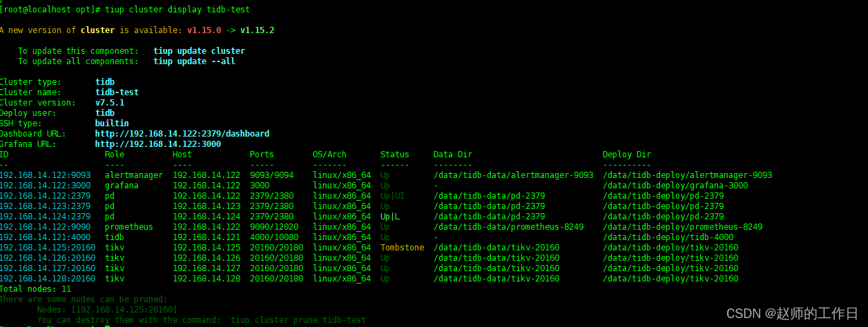Click the ports value 9090/12020
This screenshot has height=327, width=868.
point(274,227)
